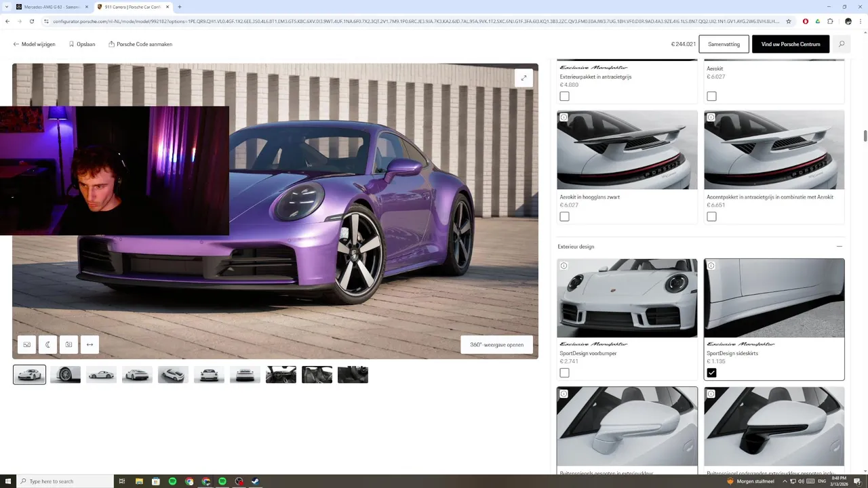Select the last interior thumbnail
This screenshot has width=868, height=488.
tap(353, 375)
